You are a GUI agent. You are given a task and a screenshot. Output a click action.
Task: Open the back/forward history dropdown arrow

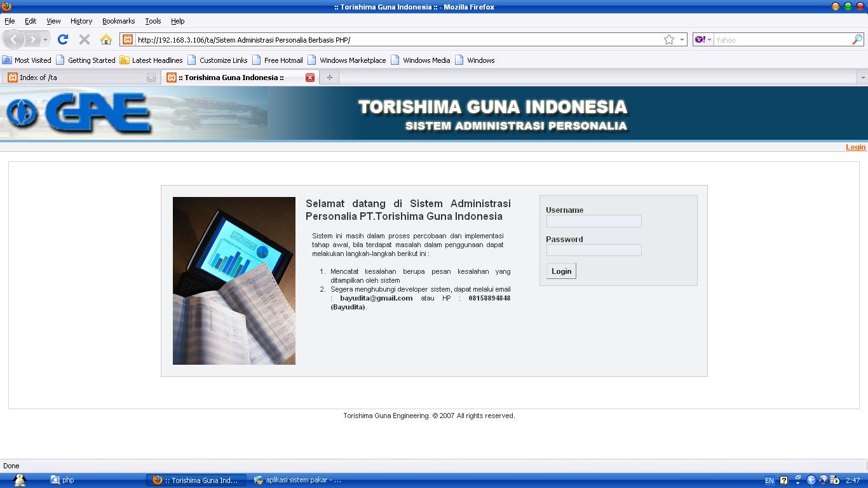click(x=45, y=39)
